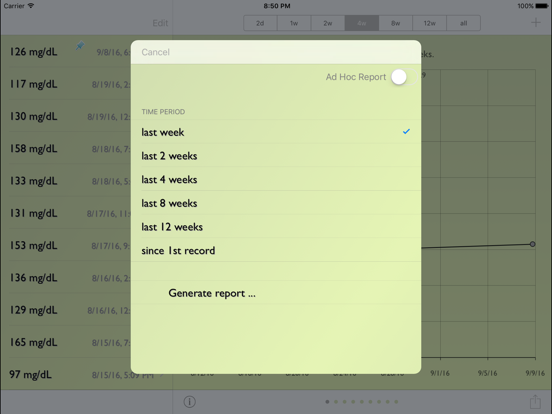
Task: Click the 8:50 PM clock in the status bar
Action: pyautogui.click(x=277, y=6)
